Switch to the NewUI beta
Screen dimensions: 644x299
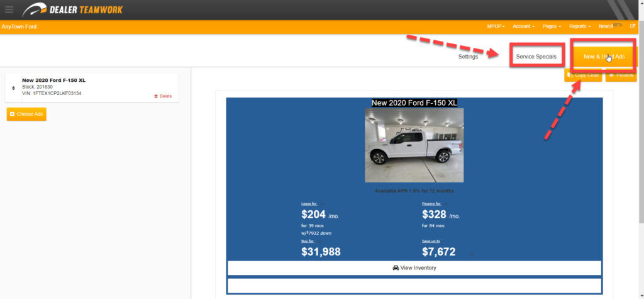pyautogui.click(x=609, y=26)
